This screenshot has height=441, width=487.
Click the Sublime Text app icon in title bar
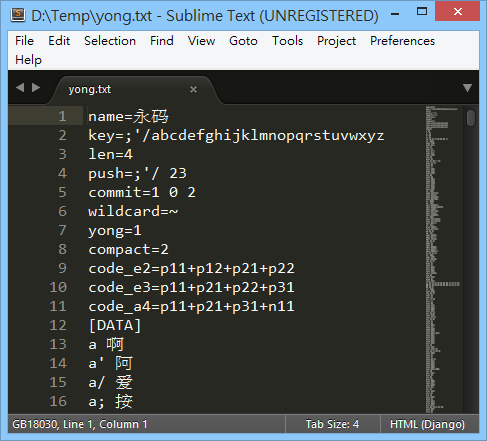[18, 15]
